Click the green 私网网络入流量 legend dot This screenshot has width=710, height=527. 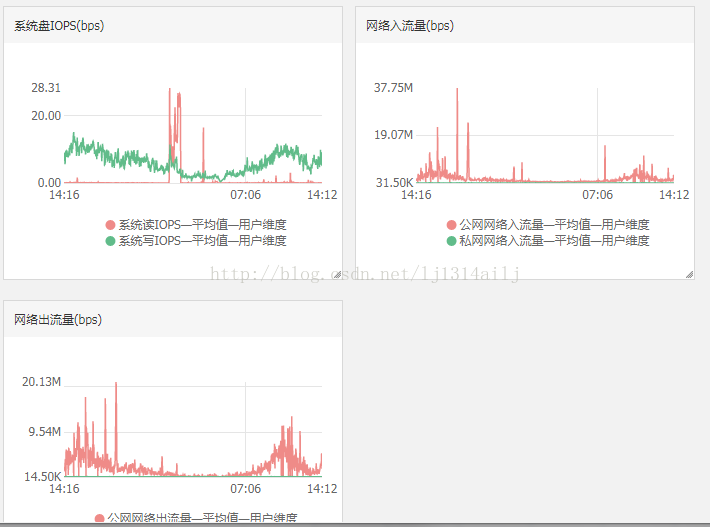tap(452, 241)
